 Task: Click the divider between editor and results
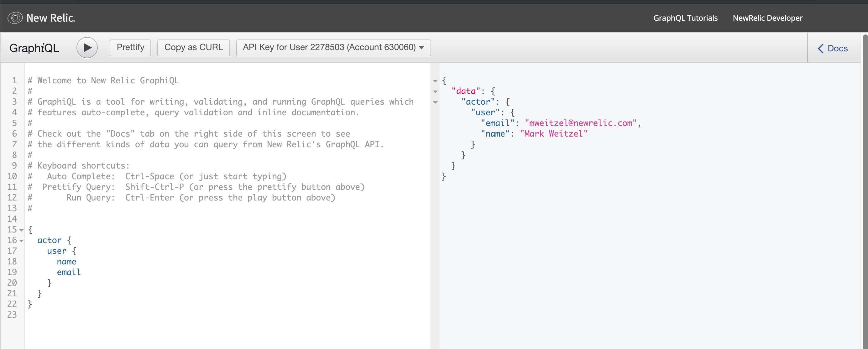tap(435, 219)
